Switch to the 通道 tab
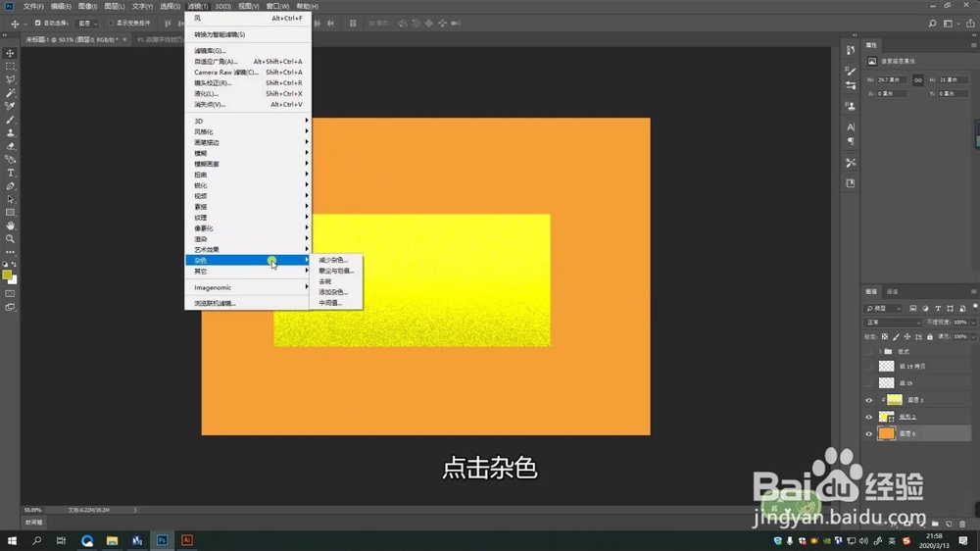 point(893,291)
